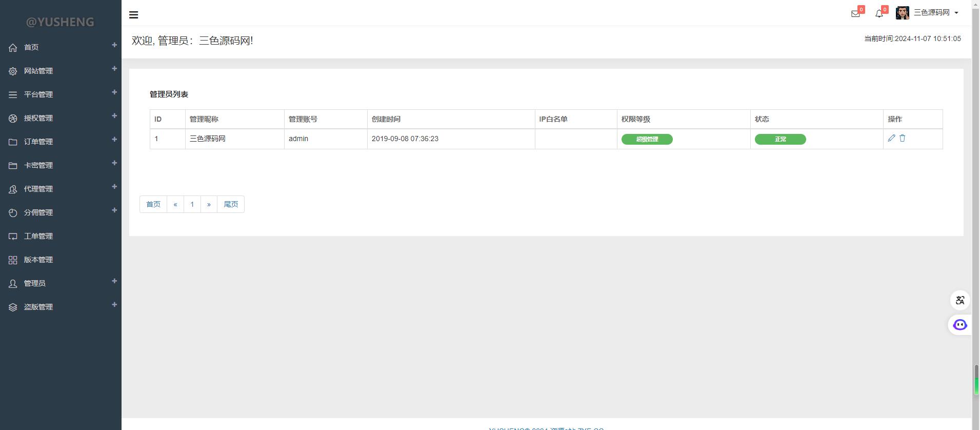Click the user avatar picture
This screenshot has width=980, height=430.
click(902, 13)
